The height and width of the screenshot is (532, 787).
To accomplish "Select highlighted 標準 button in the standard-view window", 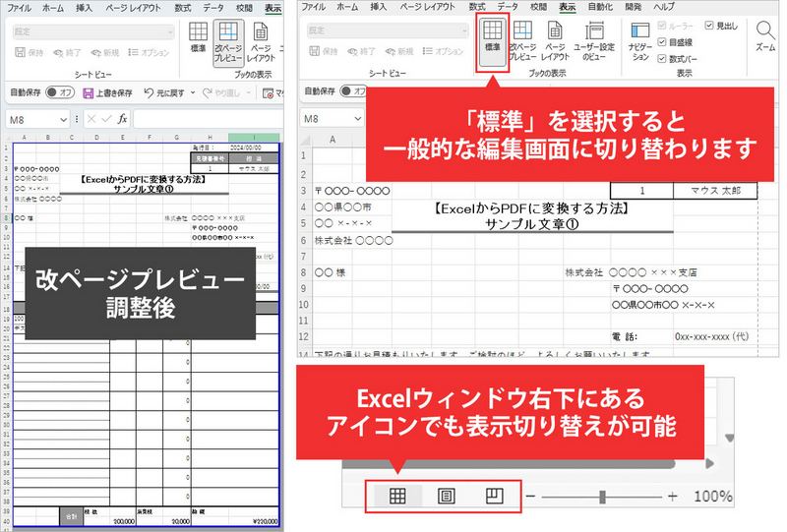I will click(493, 41).
